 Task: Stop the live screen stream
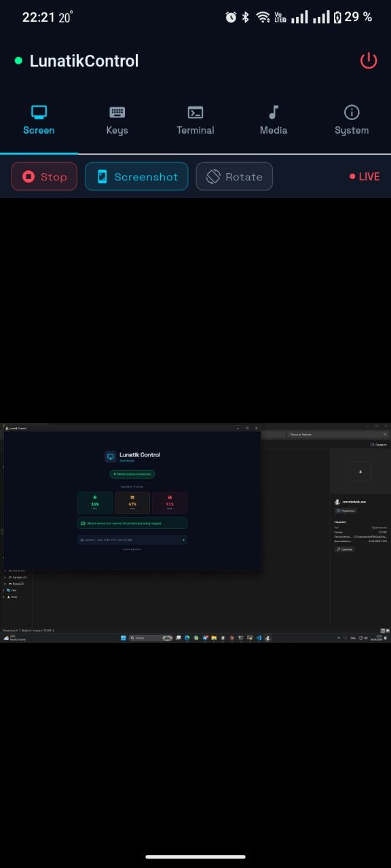(x=44, y=176)
